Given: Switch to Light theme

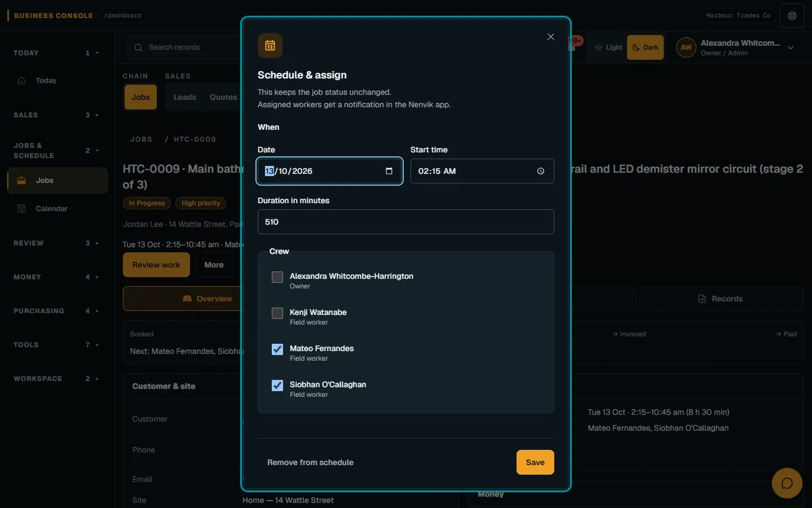Looking at the screenshot, I should click(608, 47).
